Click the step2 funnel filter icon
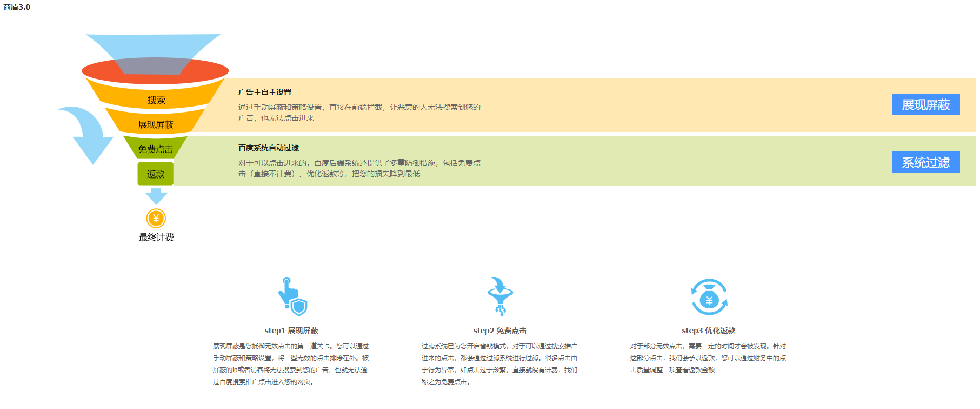Viewport: 980px width, 409px height. pyautogui.click(x=500, y=296)
